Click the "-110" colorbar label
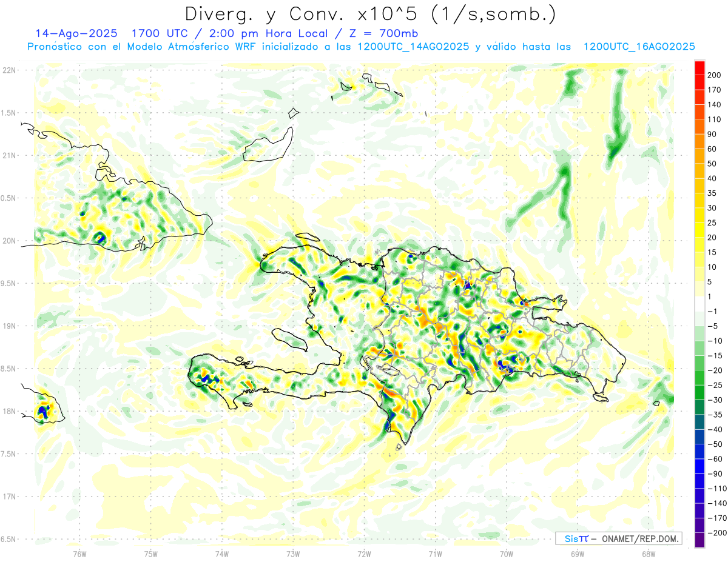This screenshot has height=562, width=728. [x=716, y=488]
